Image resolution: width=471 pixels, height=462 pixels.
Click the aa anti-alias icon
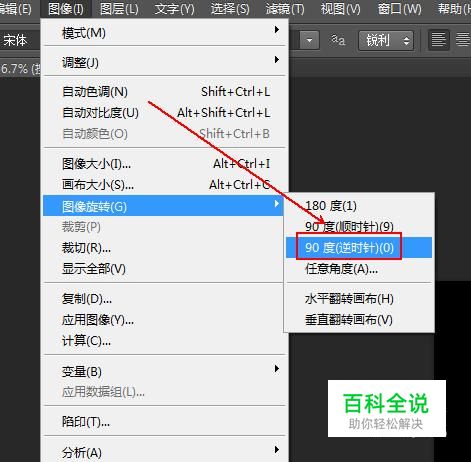tap(338, 40)
